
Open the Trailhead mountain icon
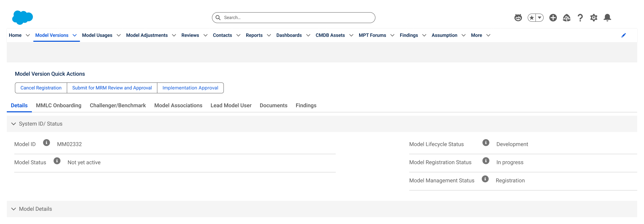click(567, 18)
